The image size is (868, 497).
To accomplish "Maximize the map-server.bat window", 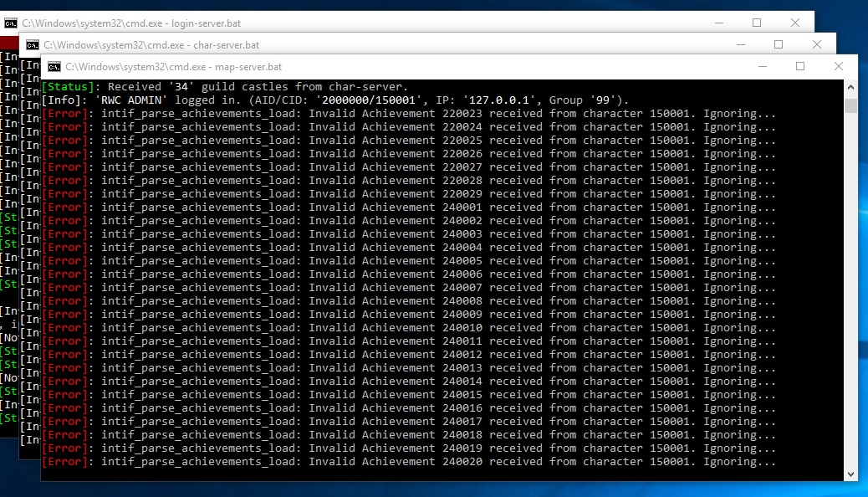I will click(800, 66).
